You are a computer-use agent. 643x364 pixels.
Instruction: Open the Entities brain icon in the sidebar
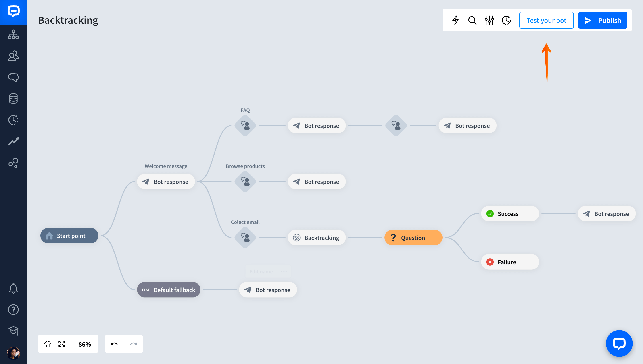click(13, 77)
